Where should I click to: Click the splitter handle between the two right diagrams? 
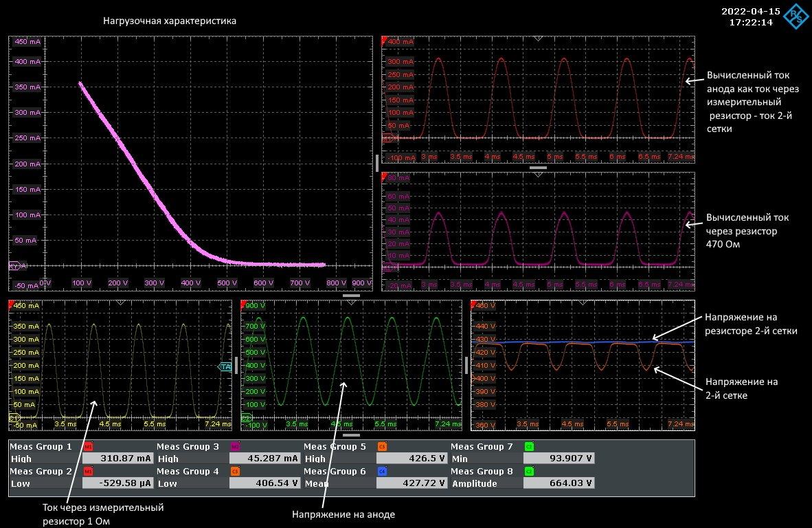[538, 167]
